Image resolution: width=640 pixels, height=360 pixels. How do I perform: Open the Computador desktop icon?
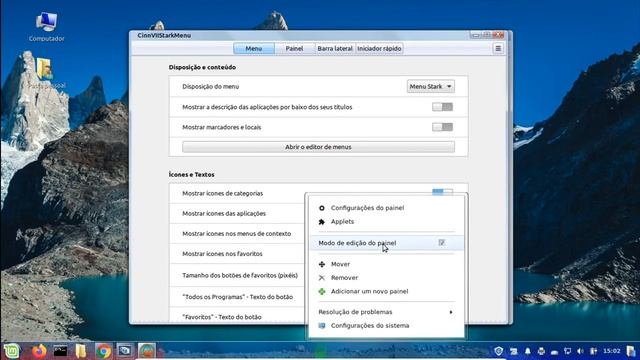pyautogui.click(x=46, y=27)
